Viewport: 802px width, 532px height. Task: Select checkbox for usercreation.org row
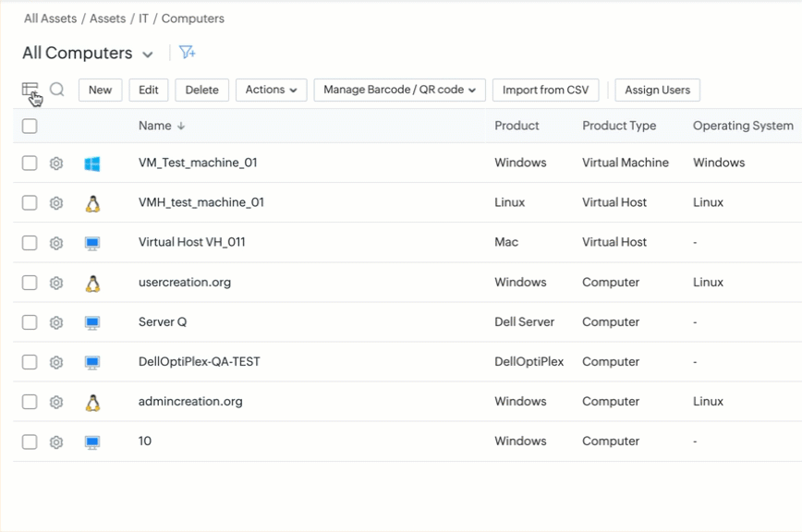(x=30, y=283)
